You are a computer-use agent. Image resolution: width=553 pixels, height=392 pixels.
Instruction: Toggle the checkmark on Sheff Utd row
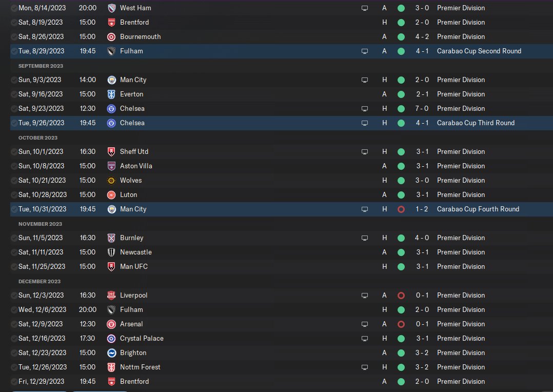[14, 152]
